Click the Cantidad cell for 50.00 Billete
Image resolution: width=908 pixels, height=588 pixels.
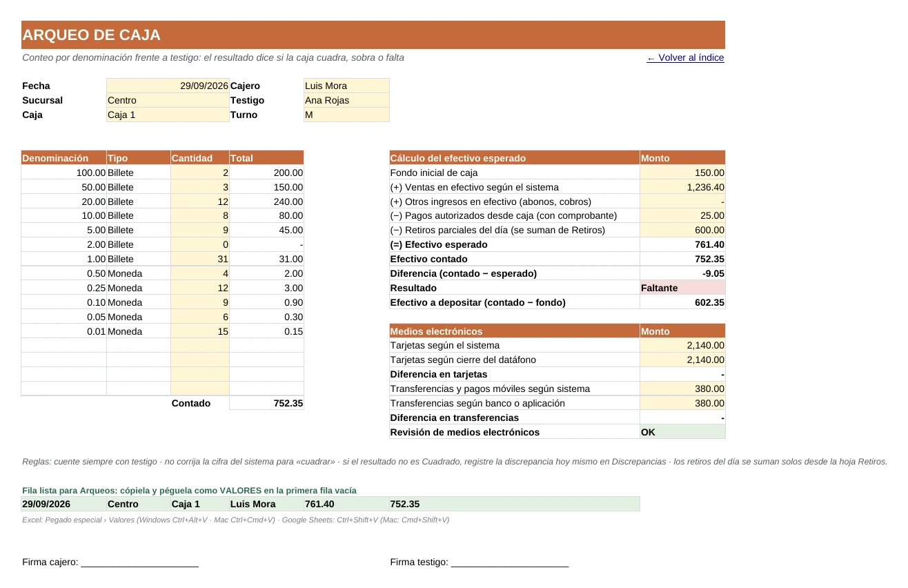(199, 187)
